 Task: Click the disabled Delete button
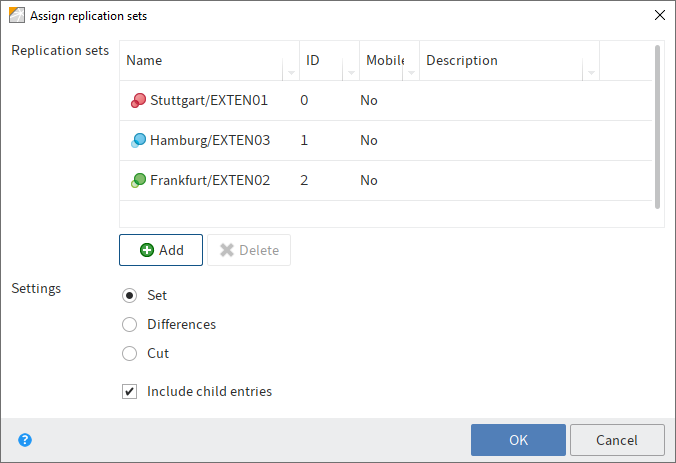point(249,250)
